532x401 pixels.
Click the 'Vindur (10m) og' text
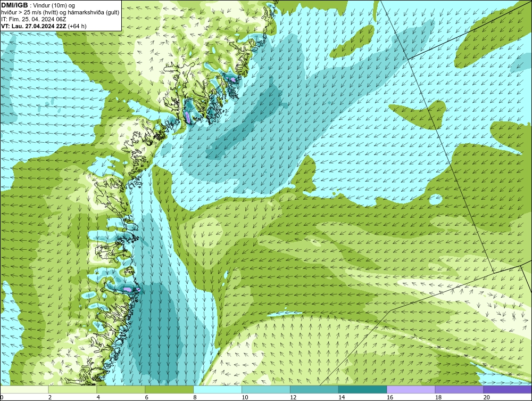(x=54, y=6)
